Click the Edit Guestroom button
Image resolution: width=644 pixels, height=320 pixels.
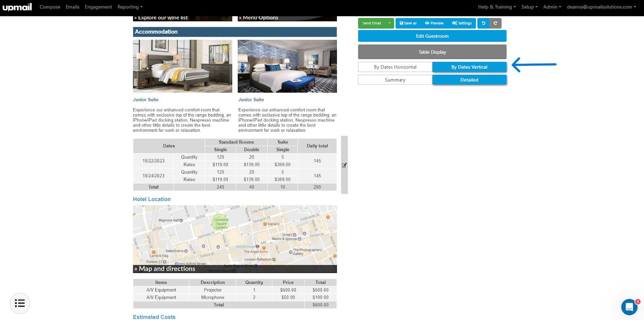(432, 36)
